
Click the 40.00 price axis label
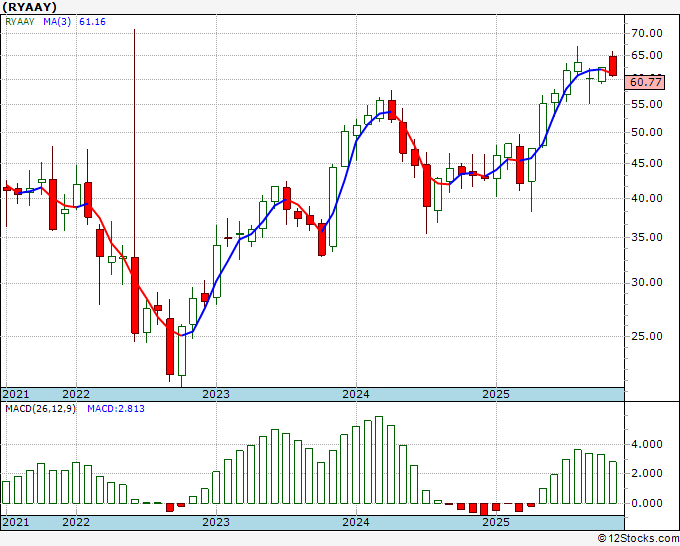pos(647,198)
